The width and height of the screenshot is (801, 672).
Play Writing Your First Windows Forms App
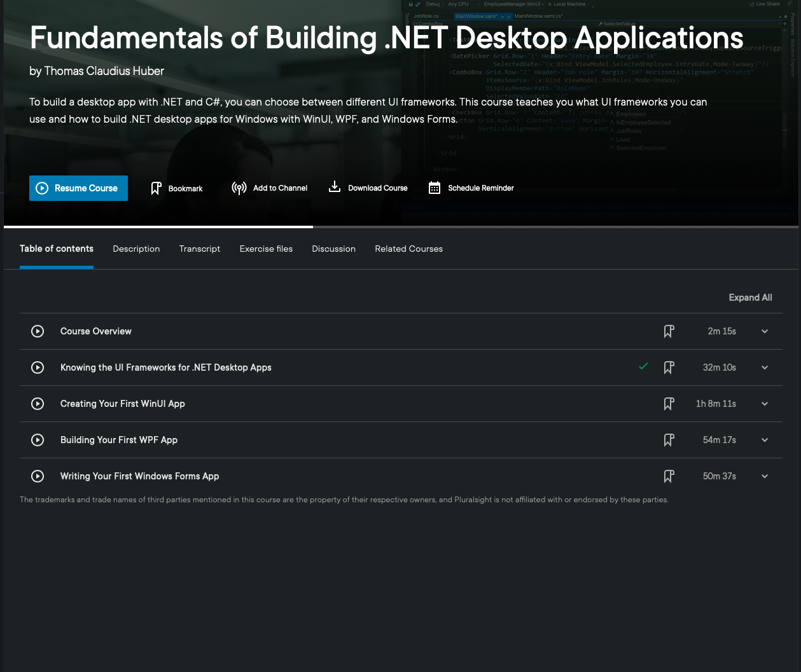[x=38, y=476]
